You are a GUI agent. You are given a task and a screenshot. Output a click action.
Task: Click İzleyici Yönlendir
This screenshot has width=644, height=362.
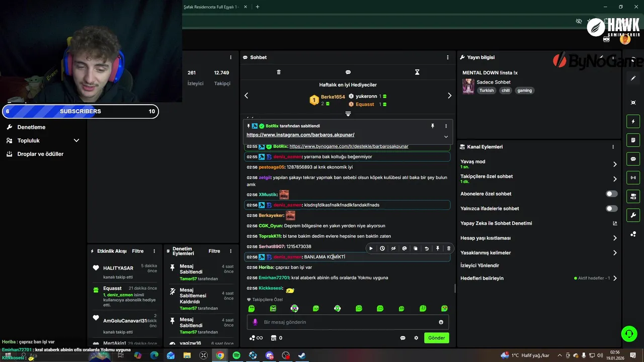479,265
